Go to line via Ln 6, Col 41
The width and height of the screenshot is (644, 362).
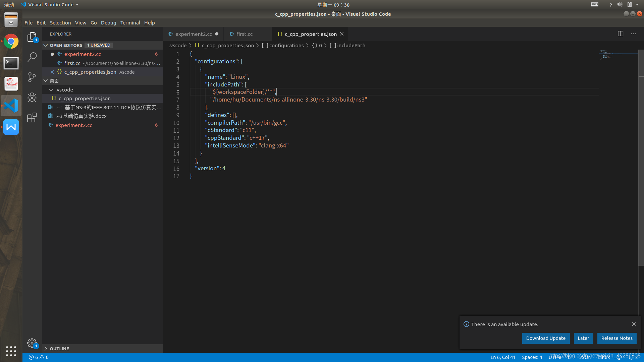(x=503, y=357)
